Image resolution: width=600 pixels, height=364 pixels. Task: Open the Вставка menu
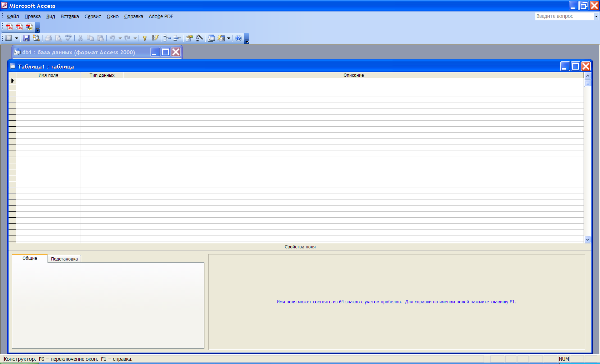70,16
